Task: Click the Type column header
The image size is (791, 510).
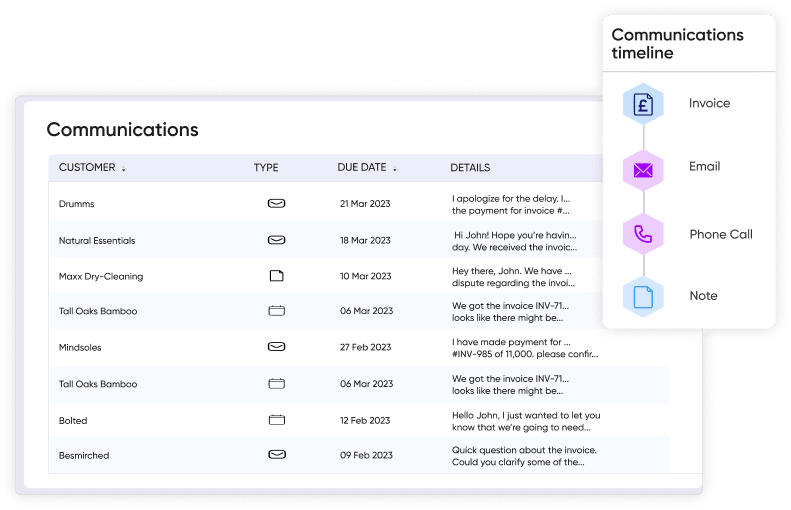Action: pos(266,168)
